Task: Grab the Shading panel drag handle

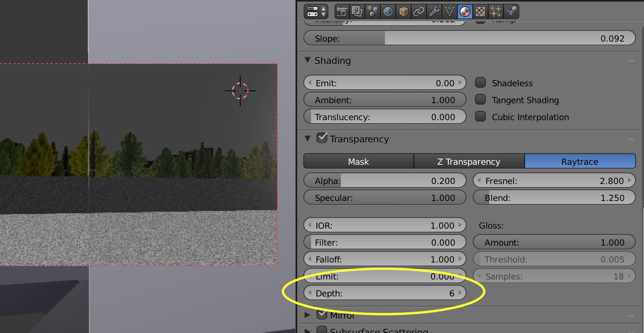Action: pyautogui.click(x=631, y=61)
